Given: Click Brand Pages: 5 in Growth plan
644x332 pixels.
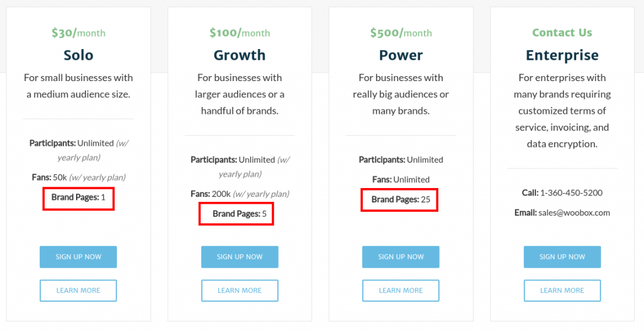Looking at the screenshot, I should pyautogui.click(x=240, y=214).
